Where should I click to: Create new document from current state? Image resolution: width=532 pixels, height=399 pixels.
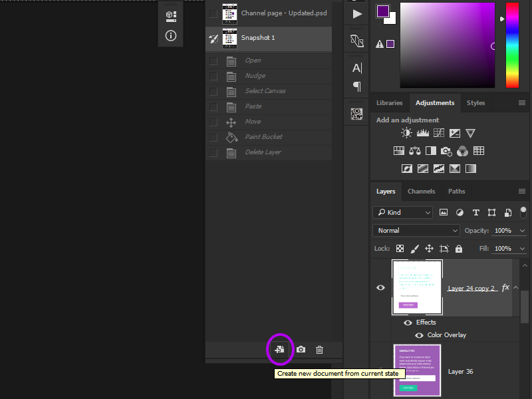[279, 350]
